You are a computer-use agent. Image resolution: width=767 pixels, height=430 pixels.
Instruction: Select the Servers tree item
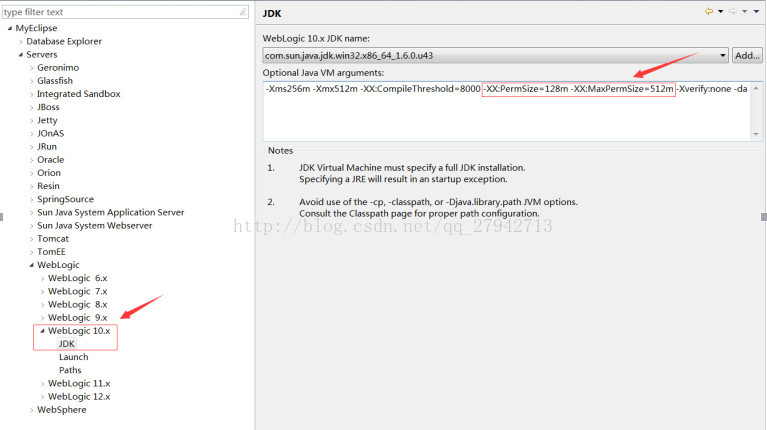pos(42,55)
